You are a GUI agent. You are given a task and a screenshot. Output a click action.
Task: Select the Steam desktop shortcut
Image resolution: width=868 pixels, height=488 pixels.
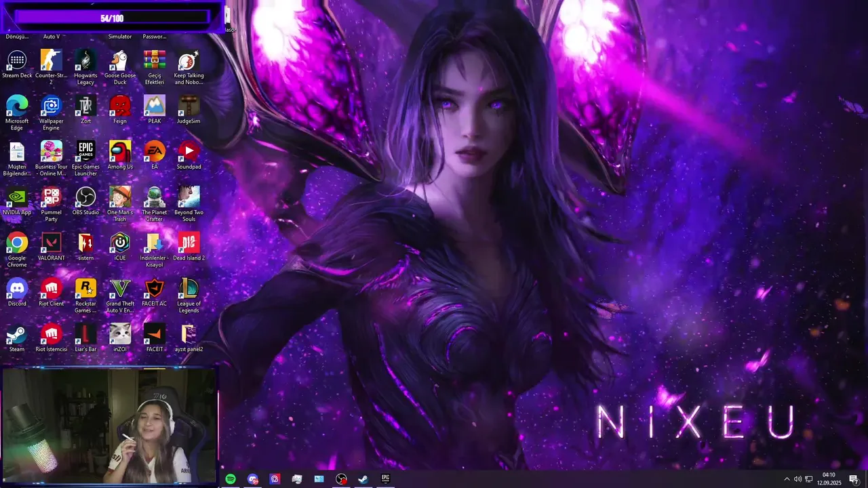pyautogui.click(x=17, y=338)
